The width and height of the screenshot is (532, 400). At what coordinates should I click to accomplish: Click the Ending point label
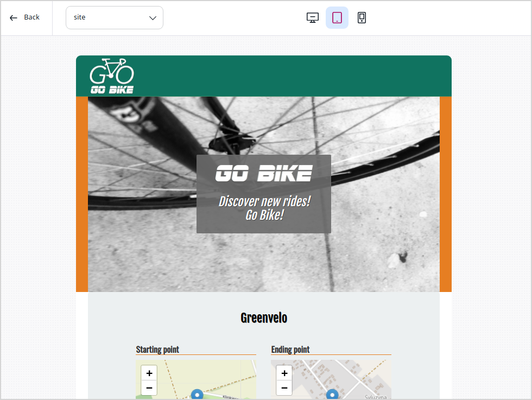click(x=290, y=350)
